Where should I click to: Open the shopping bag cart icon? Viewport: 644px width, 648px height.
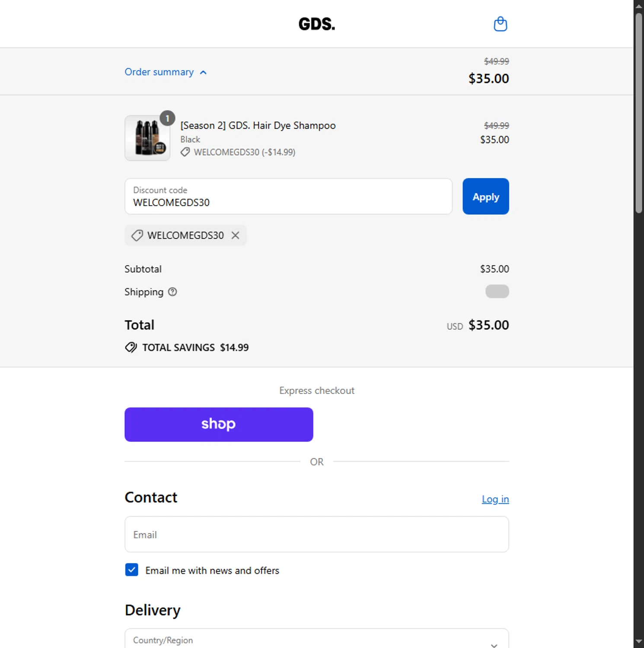coord(500,24)
